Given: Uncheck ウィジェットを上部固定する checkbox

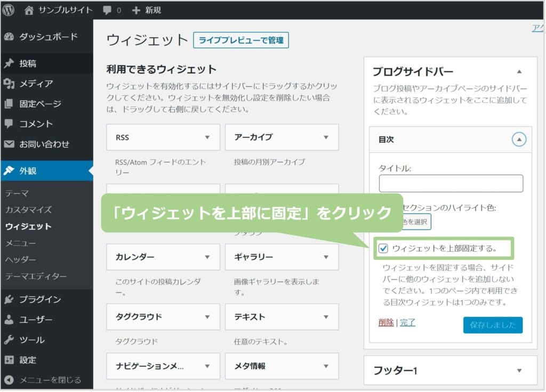Looking at the screenshot, I should click(383, 248).
